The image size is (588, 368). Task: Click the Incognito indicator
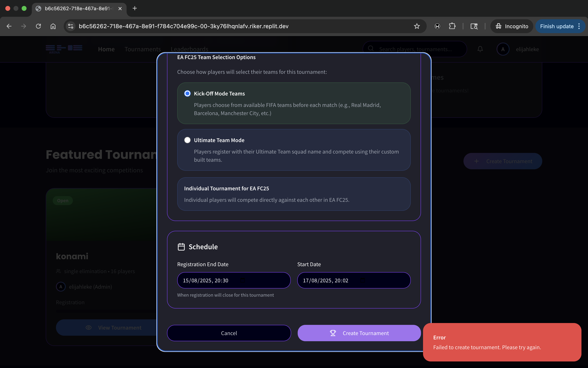click(512, 26)
